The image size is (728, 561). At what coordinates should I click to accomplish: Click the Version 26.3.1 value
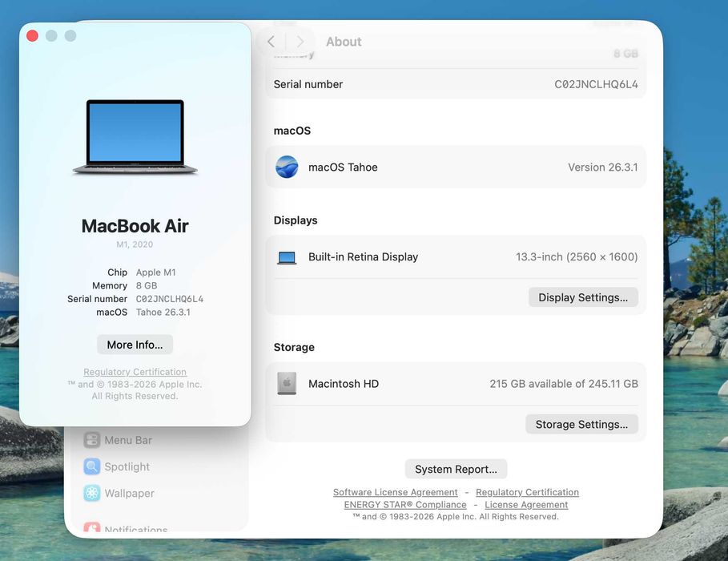pyautogui.click(x=602, y=167)
